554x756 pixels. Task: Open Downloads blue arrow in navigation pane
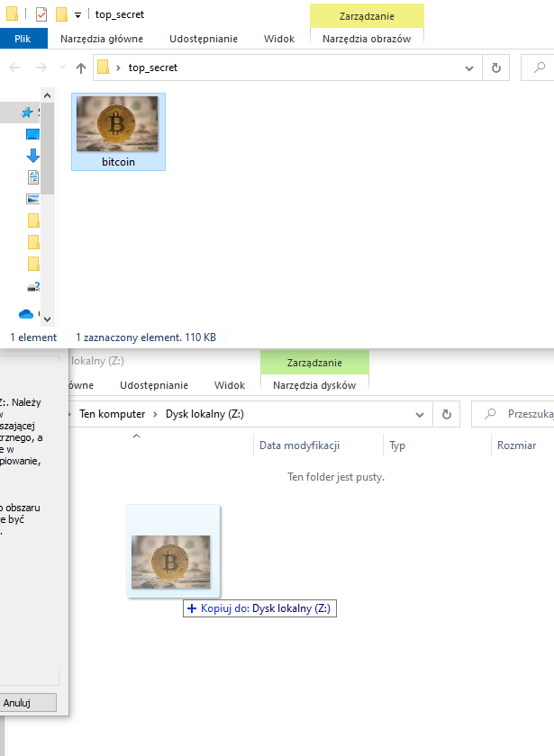pos(32,155)
